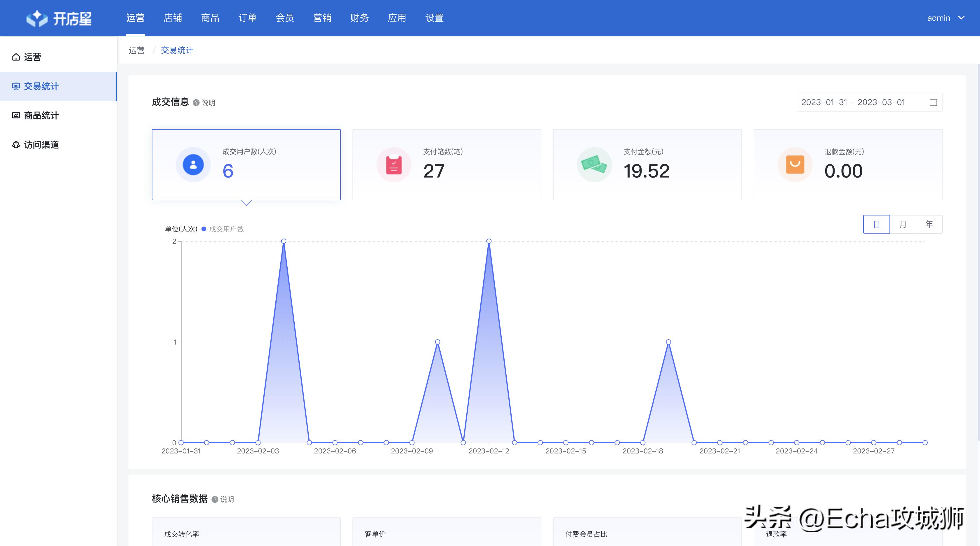The image size is (980, 546).
Task: Click the green 支付金额 money icon
Action: click(594, 164)
